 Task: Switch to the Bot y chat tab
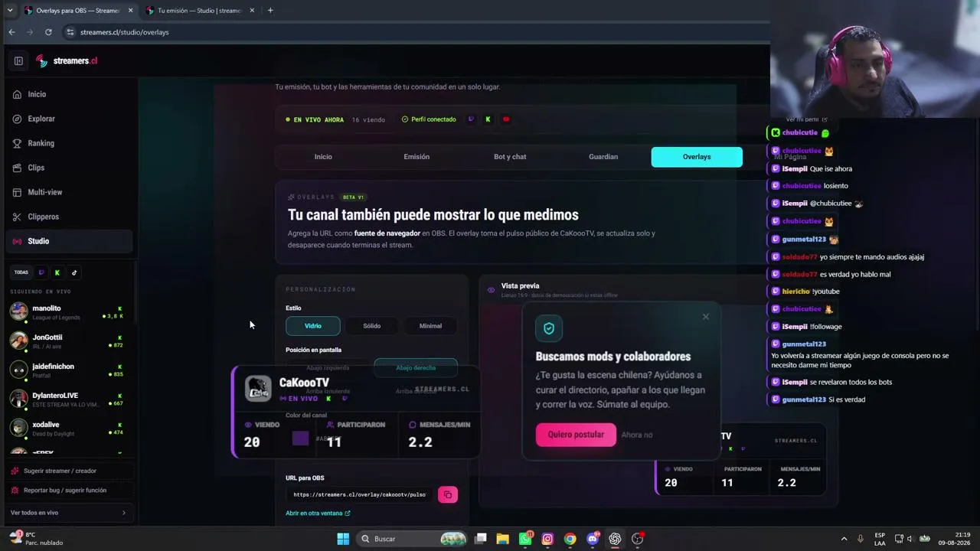coord(510,157)
